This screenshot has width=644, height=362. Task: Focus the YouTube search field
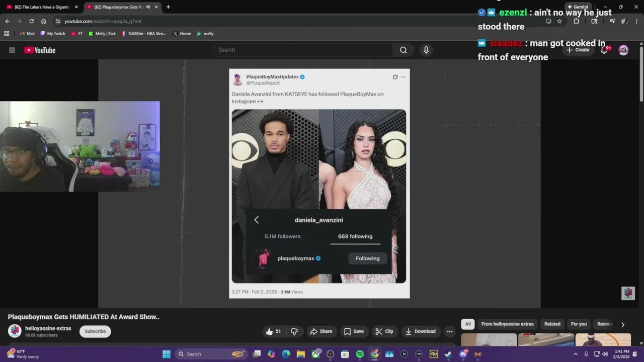tap(303, 50)
